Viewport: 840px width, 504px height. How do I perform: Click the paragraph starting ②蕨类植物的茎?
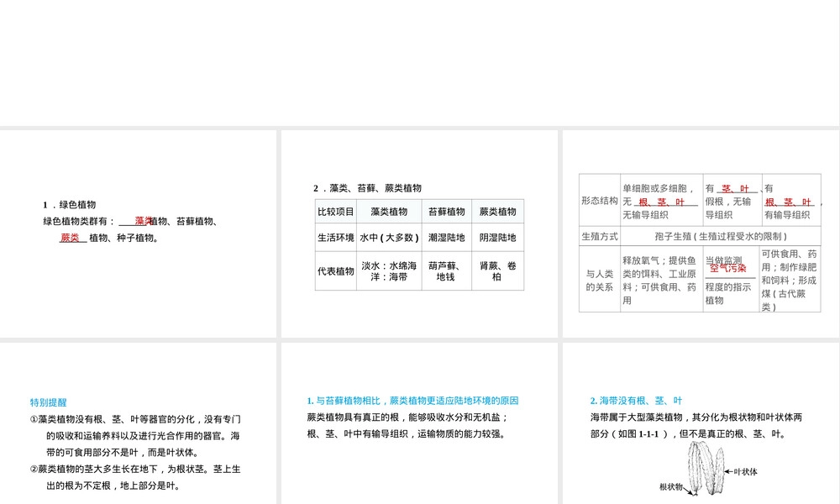tap(135, 477)
